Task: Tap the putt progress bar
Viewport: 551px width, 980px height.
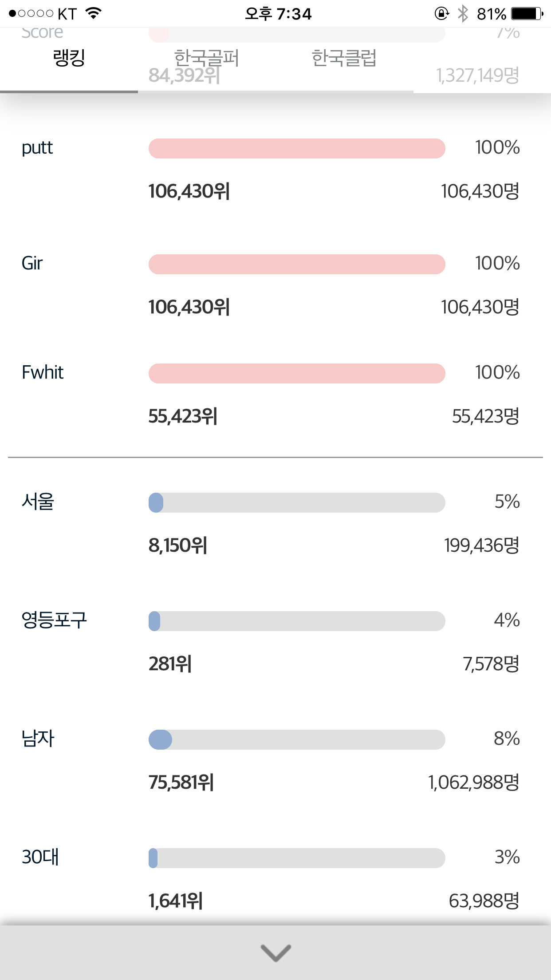Action: [x=296, y=148]
